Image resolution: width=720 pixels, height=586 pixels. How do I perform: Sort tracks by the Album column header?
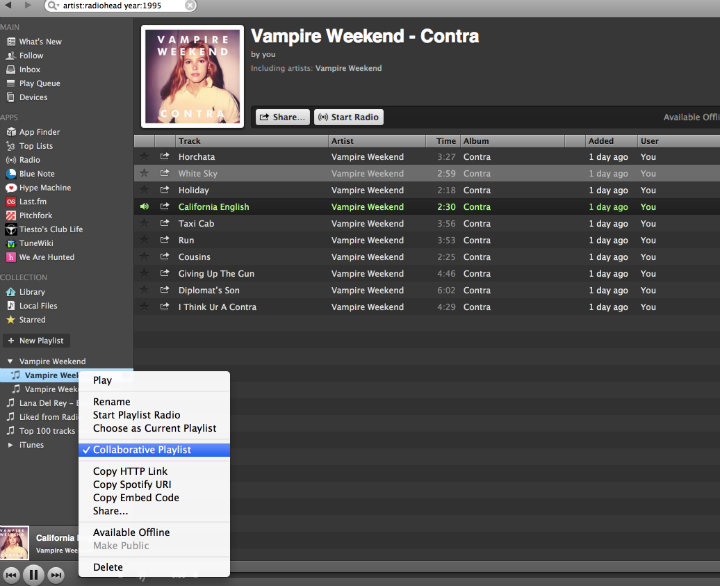512,141
